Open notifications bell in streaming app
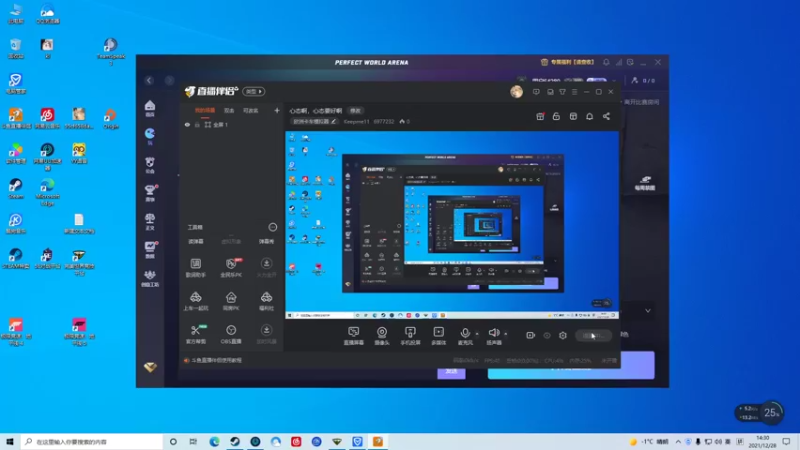 click(589, 116)
